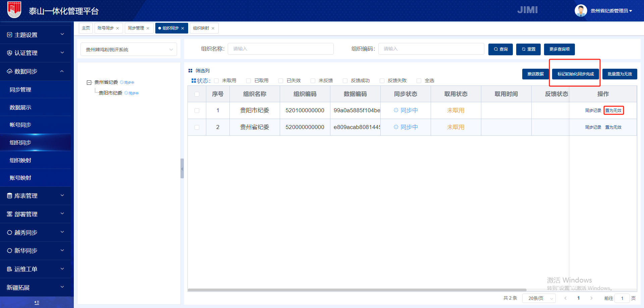Expand the 新疆拓展 sidebar menu
The image size is (644, 308).
click(36, 288)
